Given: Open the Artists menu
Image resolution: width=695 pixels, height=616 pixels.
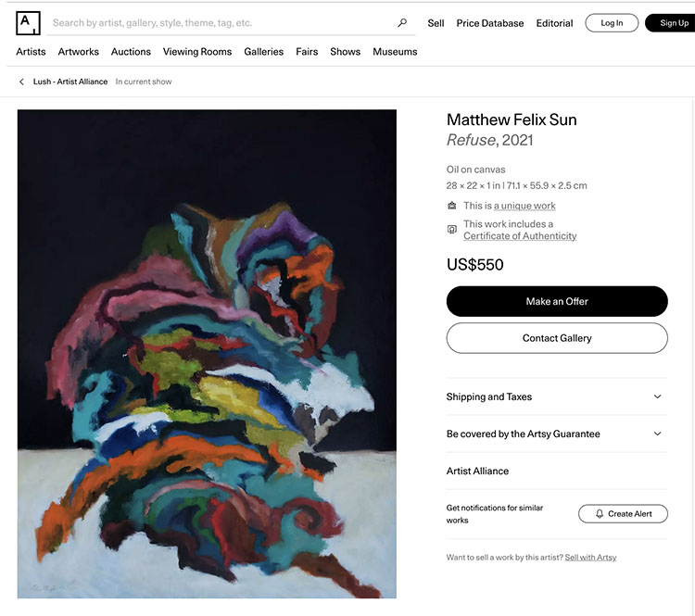Looking at the screenshot, I should [31, 52].
